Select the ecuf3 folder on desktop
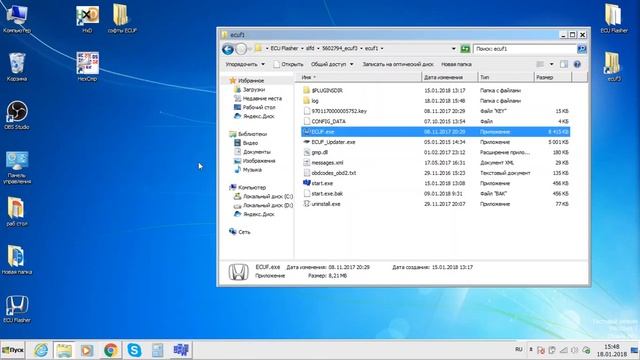 [613, 67]
